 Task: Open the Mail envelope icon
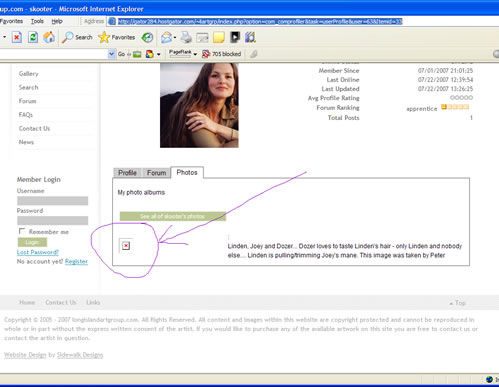click(166, 37)
